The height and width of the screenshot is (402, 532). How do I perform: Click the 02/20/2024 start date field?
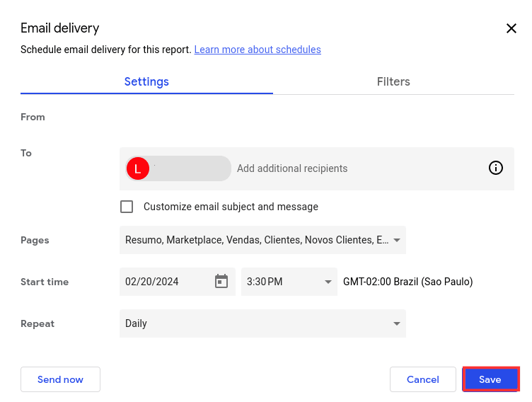click(x=166, y=282)
